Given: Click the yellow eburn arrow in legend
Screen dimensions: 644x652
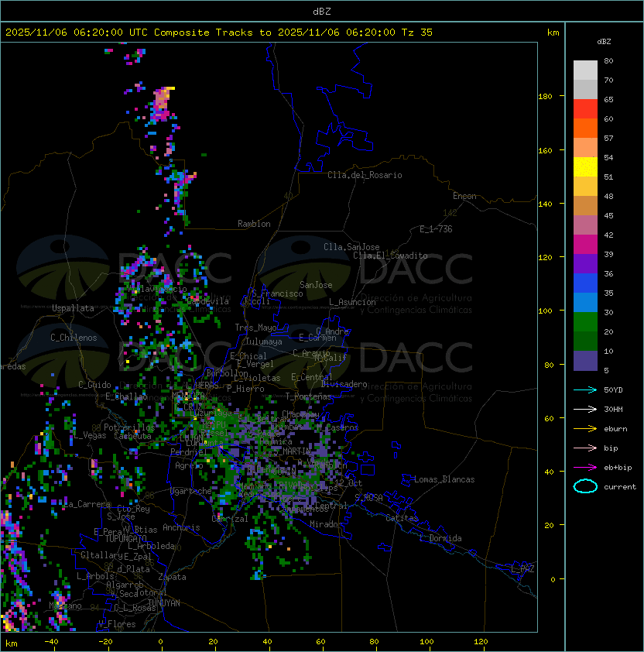Looking at the screenshot, I should [x=585, y=429].
